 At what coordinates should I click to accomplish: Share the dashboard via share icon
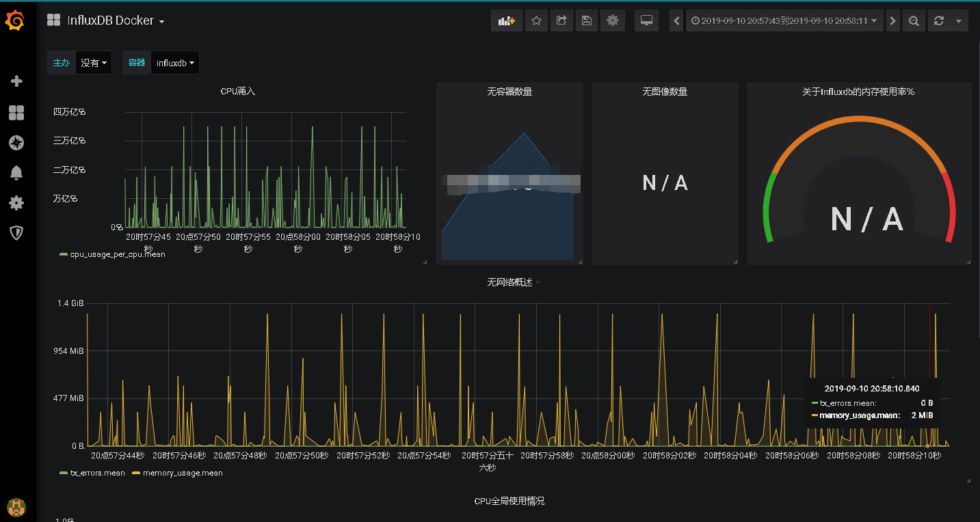(561, 20)
